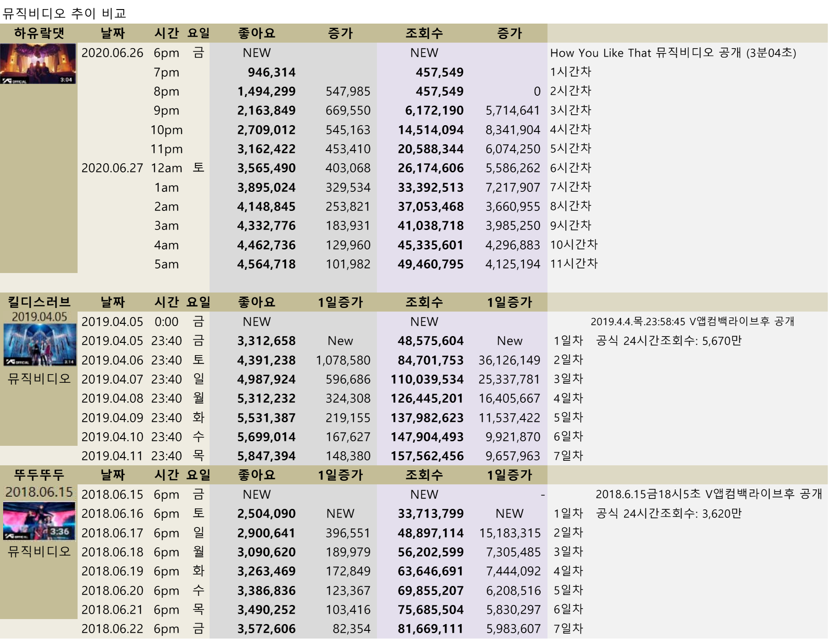Image resolution: width=831 pixels, height=644 pixels.
Task: Open the 뚜두뚜두 music video thumbnail
Action: coord(39,521)
